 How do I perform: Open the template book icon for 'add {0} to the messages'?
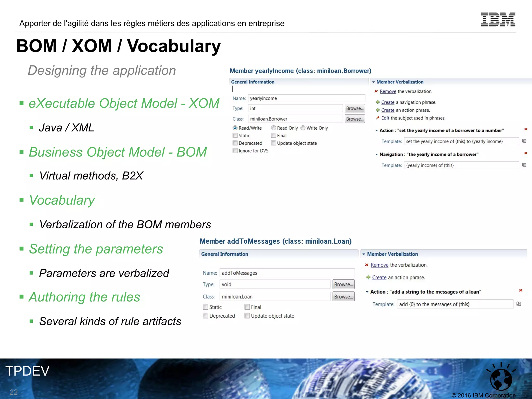(x=519, y=304)
